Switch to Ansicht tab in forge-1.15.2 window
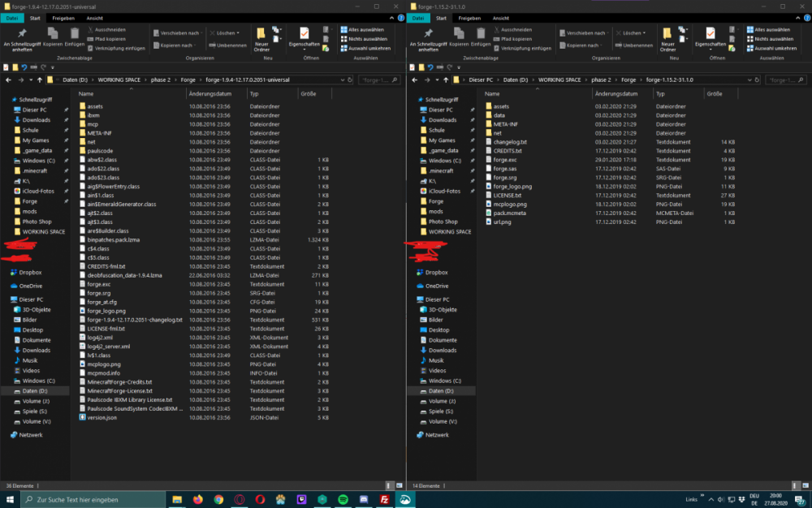The height and width of the screenshot is (508, 812). tap(500, 18)
